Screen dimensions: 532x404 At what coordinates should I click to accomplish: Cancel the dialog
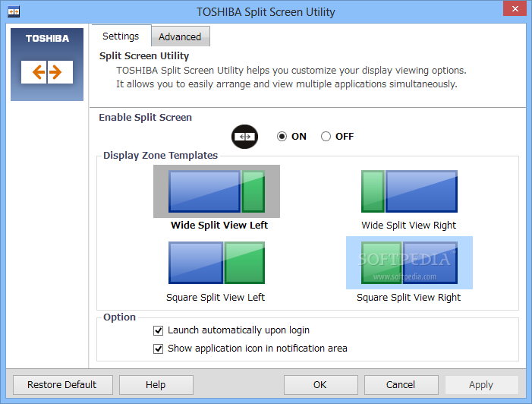click(401, 385)
